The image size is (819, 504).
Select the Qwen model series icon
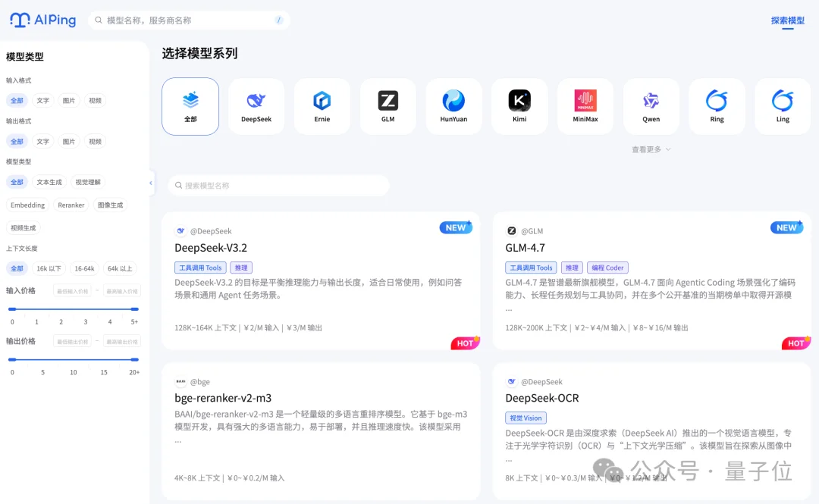(651, 105)
